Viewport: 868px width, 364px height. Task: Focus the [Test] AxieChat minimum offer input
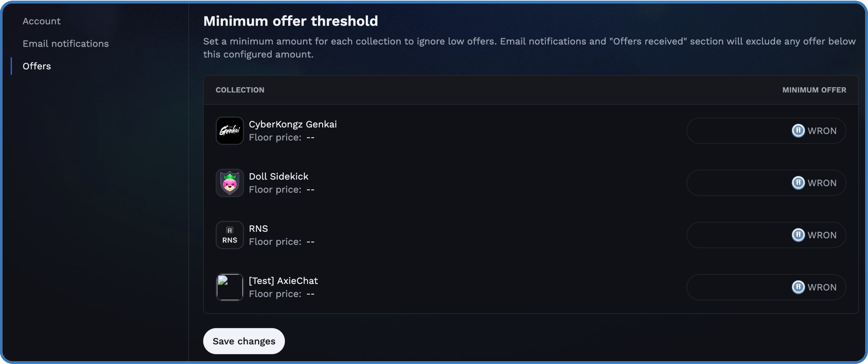(766, 287)
